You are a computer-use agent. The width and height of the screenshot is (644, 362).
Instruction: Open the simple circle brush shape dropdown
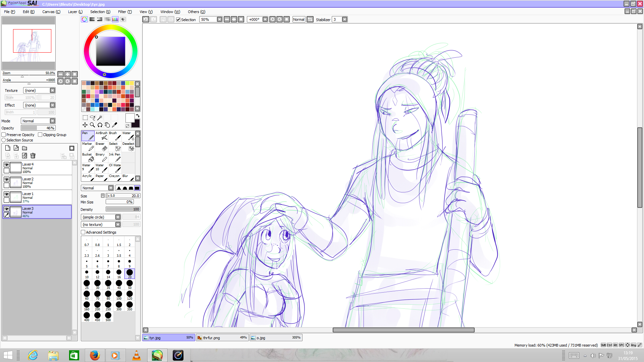point(101,217)
